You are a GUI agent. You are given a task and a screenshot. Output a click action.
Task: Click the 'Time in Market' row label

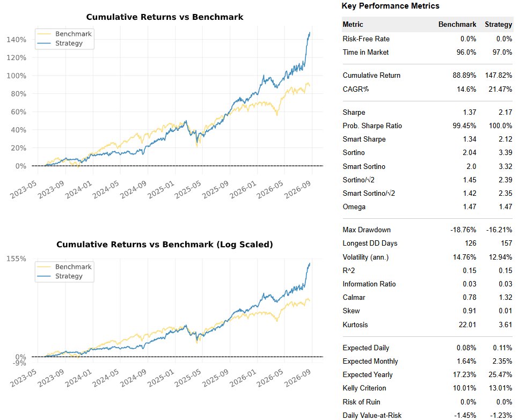coord(366,52)
